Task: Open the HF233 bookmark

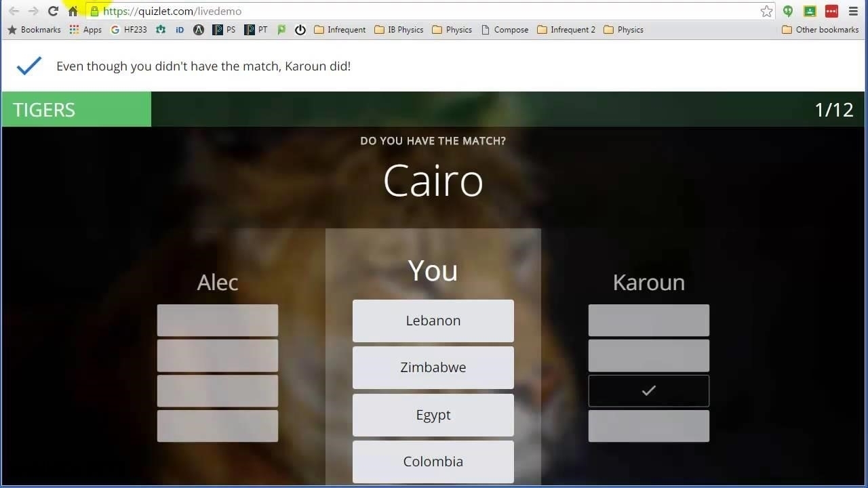Action: (128, 30)
